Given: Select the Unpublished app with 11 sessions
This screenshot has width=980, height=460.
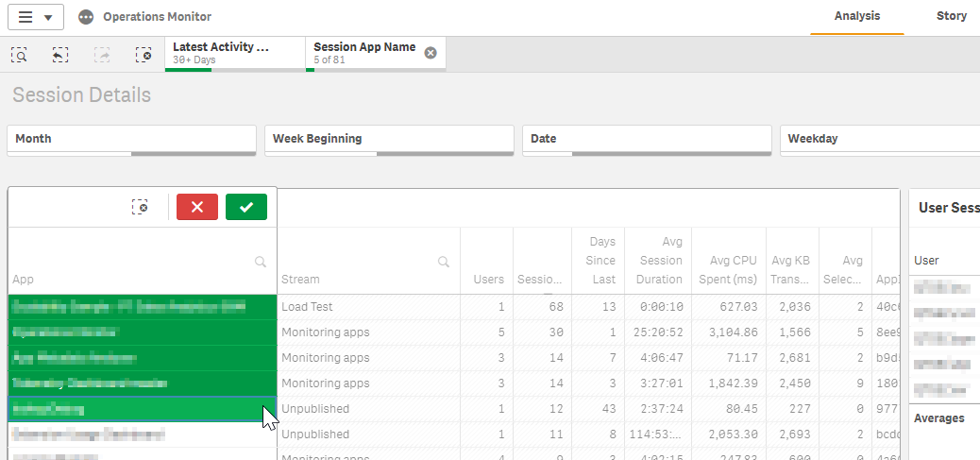Looking at the screenshot, I should (143, 434).
